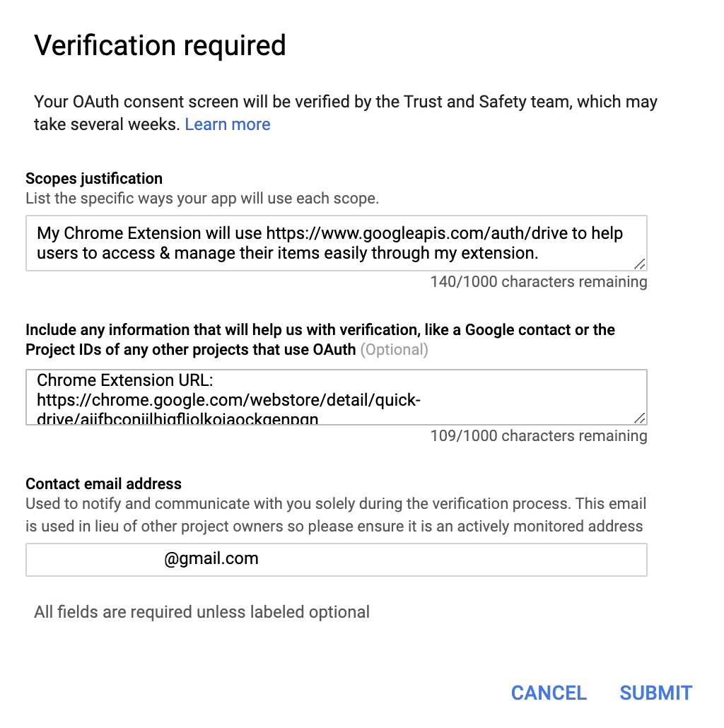The height and width of the screenshot is (728, 724).
Task: Click the Chrome Extension URL line in the second textarea
Action: point(127,380)
